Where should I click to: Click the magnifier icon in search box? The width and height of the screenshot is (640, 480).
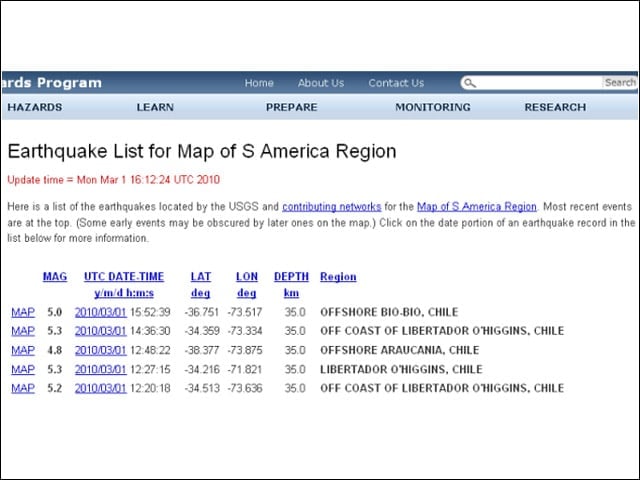point(470,83)
